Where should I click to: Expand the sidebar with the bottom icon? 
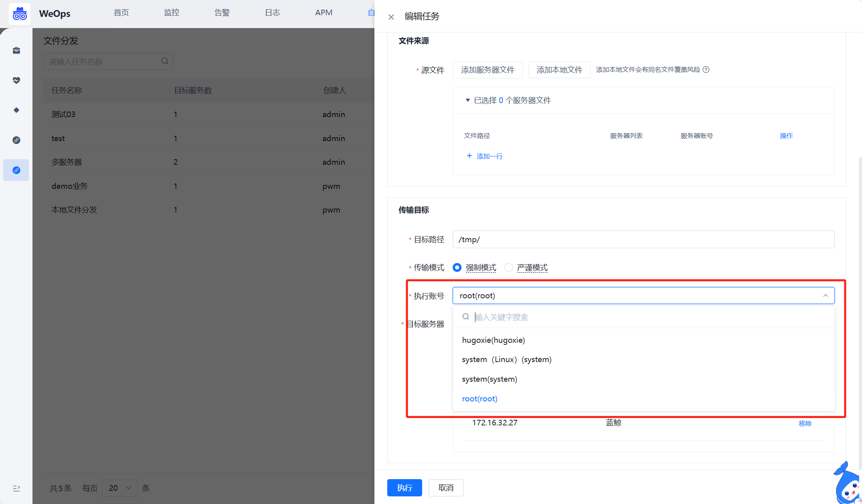point(16,488)
